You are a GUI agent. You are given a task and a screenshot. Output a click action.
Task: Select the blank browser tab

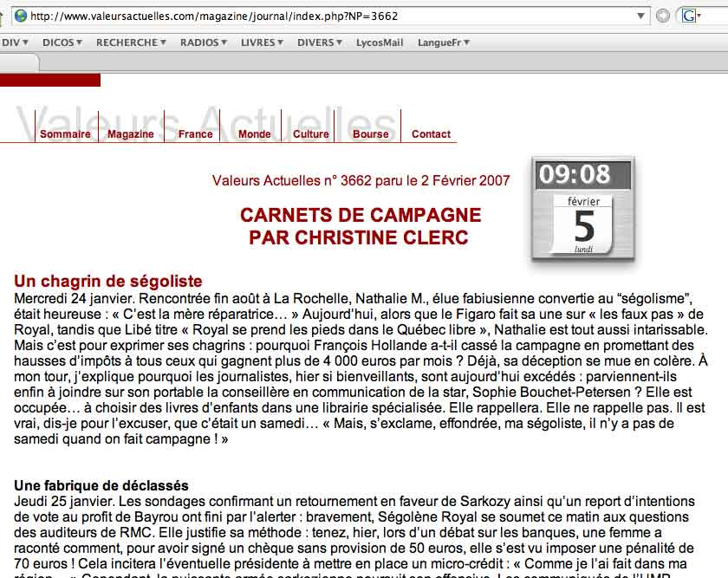18,62
